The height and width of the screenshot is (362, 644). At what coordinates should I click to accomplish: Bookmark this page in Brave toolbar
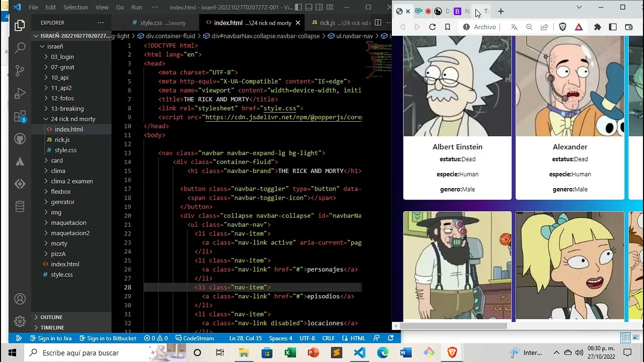click(447, 27)
